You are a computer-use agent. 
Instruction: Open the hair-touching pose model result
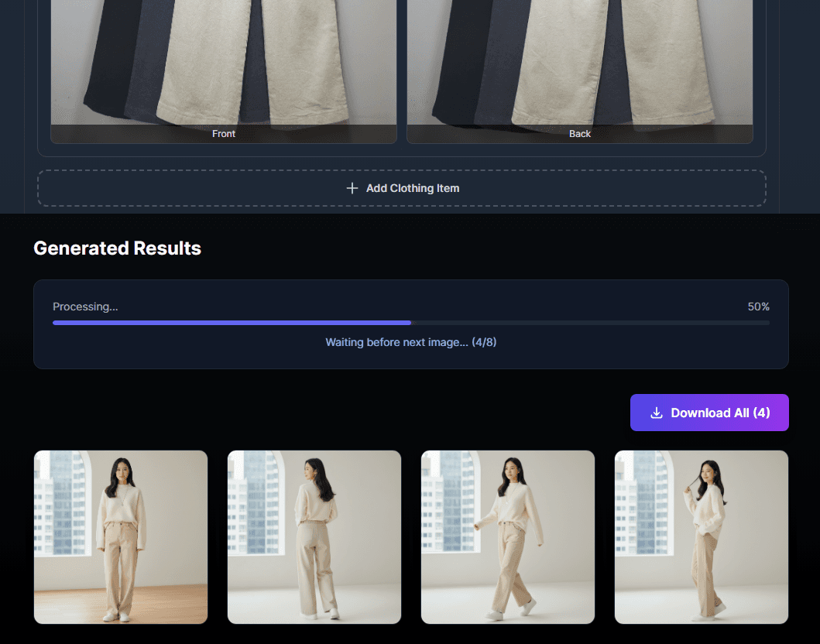click(702, 536)
